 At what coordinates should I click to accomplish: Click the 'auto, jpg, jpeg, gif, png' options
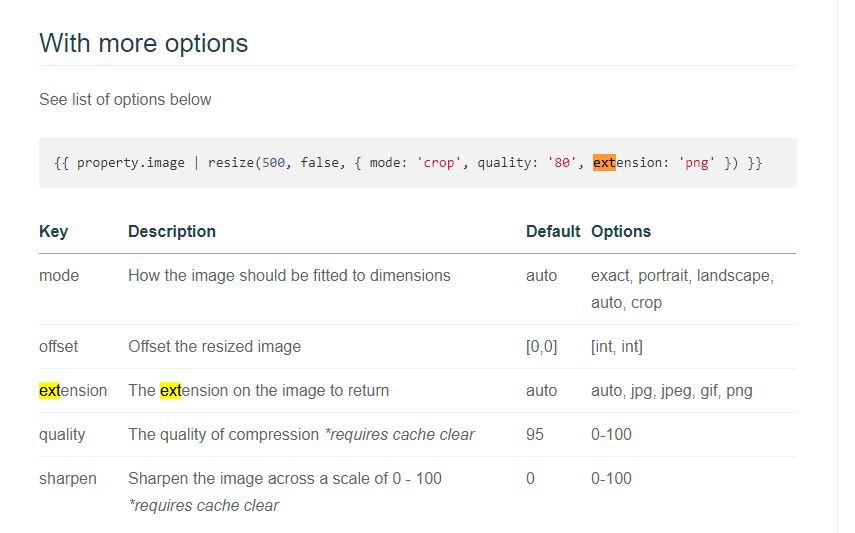click(x=672, y=391)
